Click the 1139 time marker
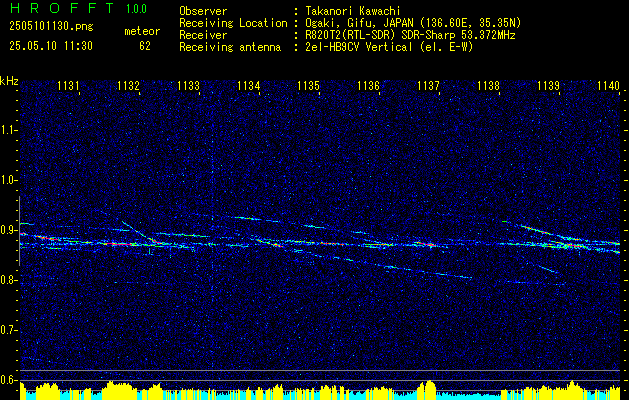The width and height of the screenshot is (629, 400). (x=548, y=85)
